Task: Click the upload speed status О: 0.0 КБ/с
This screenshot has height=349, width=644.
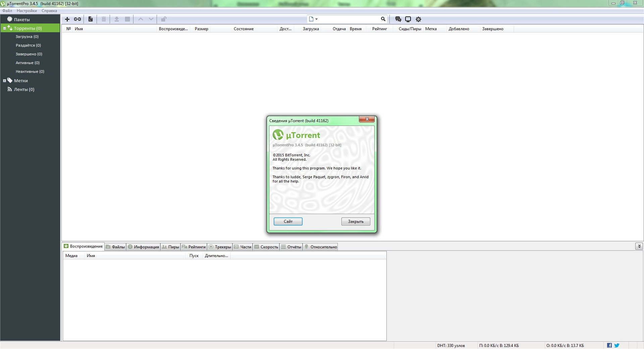Action: 565,345
